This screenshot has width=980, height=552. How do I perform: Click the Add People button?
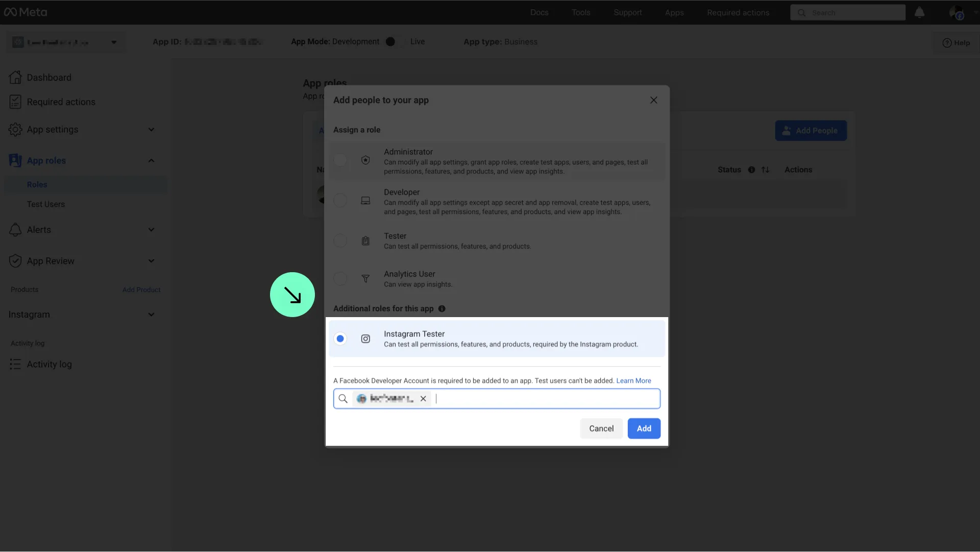tap(811, 131)
